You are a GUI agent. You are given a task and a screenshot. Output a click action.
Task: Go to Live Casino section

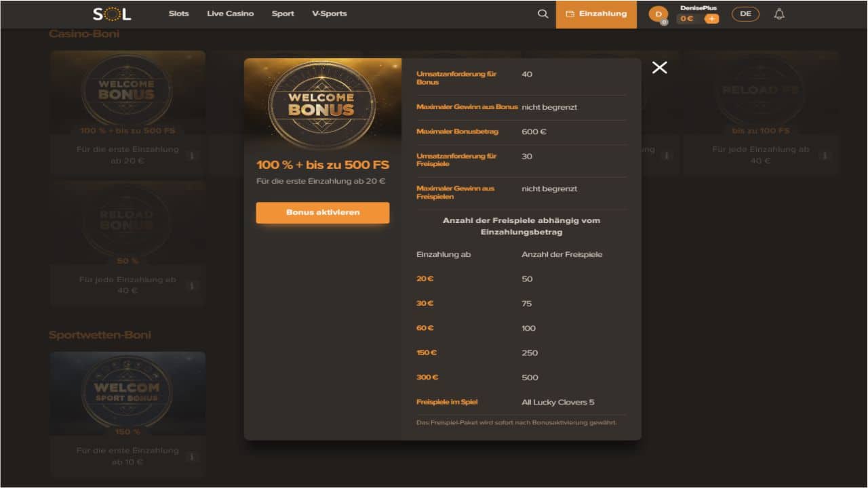point(230,14)
